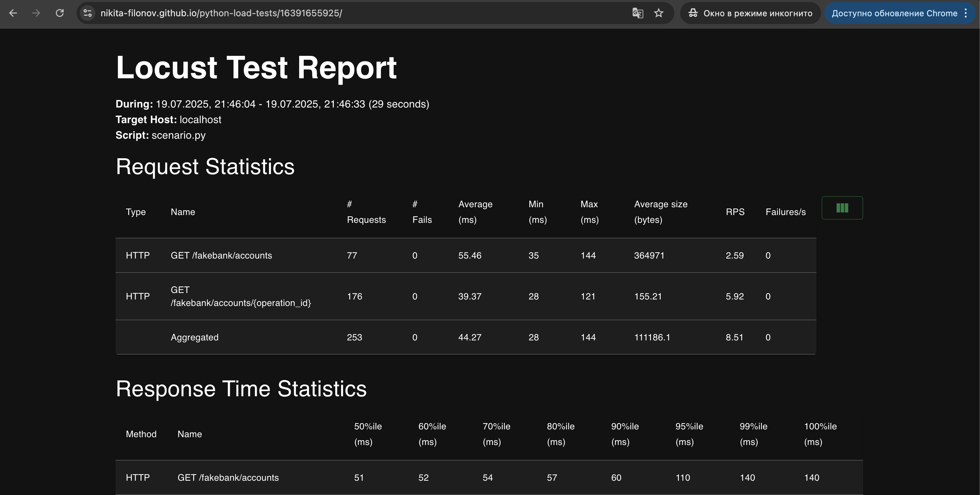Click the RPS column header

[x=735, y=212]
